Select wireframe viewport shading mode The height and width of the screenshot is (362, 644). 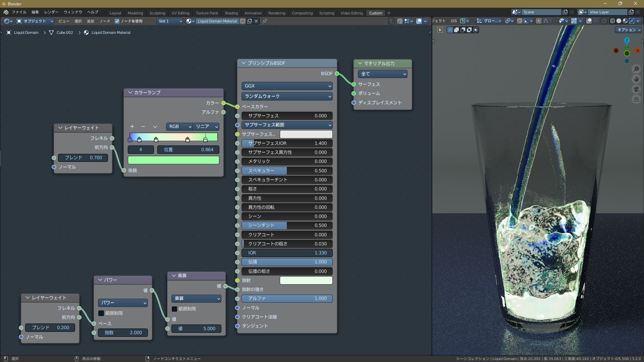point(612,21)
